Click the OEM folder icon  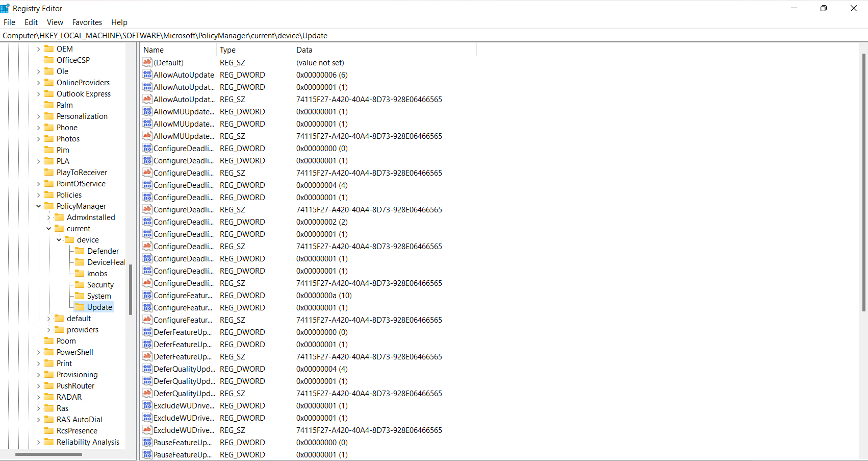49,49
